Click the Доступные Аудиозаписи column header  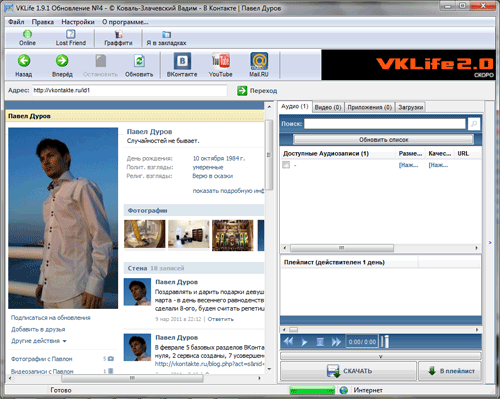point(338,154)
